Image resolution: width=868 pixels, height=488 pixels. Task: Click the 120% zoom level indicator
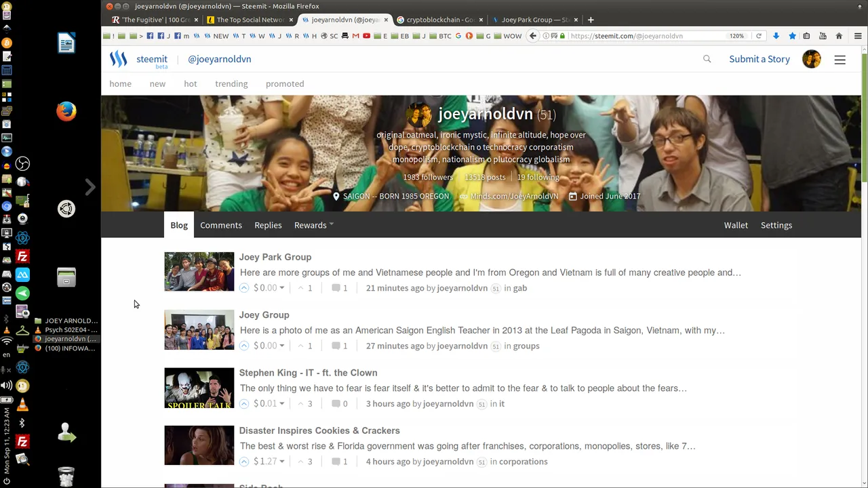pos(737,36)
